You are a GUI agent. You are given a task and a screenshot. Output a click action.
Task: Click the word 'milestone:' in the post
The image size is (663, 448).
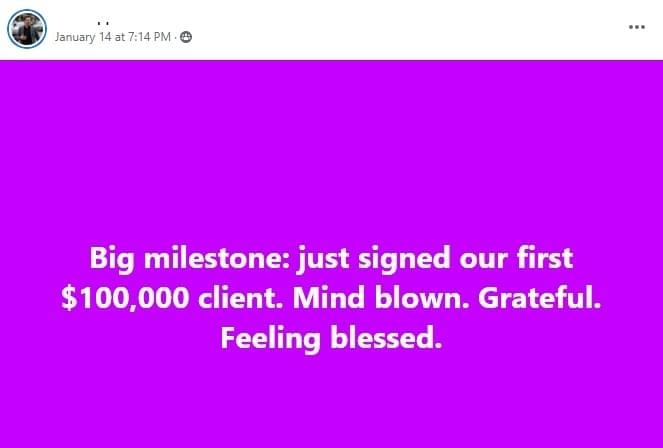click(217, 258)
